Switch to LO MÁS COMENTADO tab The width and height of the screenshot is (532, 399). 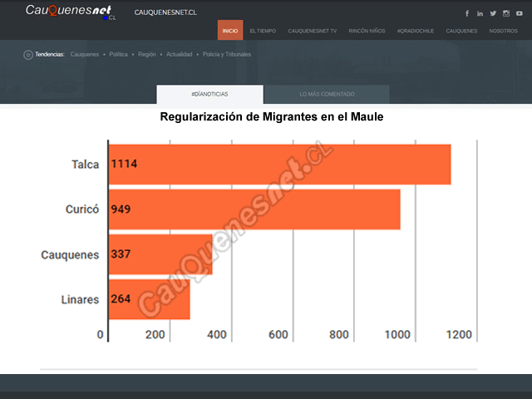point(327,94)
